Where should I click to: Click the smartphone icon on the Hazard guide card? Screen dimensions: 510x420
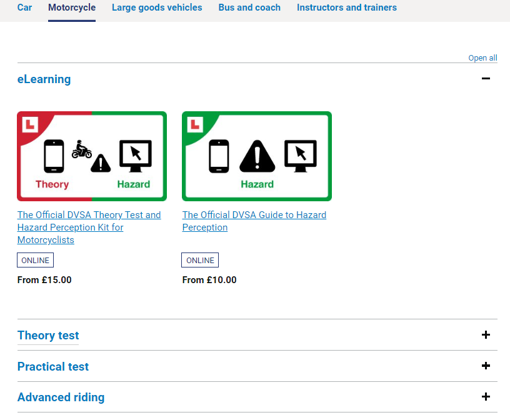219,156
